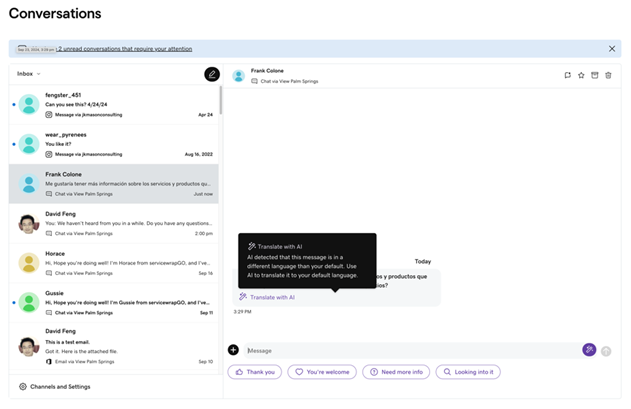Click chat icon in Frank Colone list row

[x=49, y=194]
